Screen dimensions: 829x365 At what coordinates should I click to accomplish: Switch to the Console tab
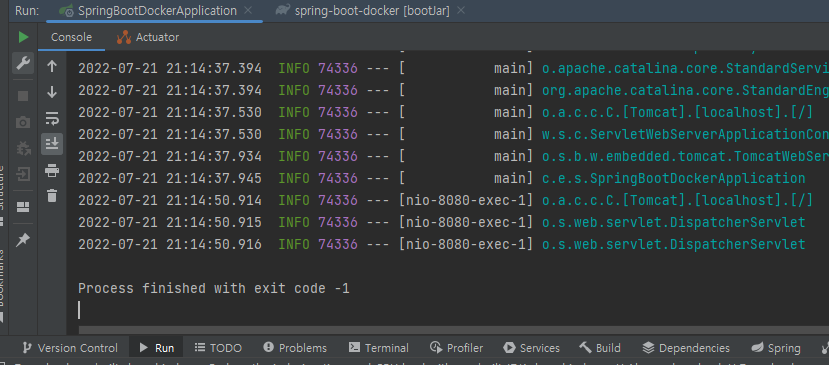[x=71, y=37]
